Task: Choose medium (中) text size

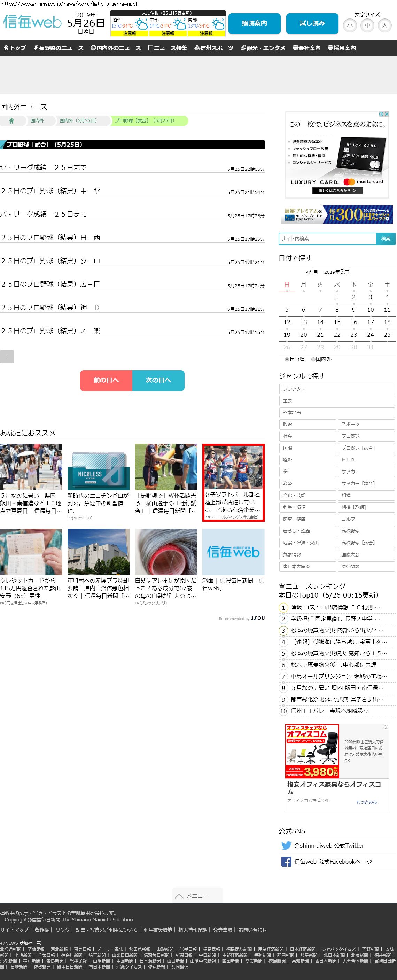Action: [x=367, y=25]
